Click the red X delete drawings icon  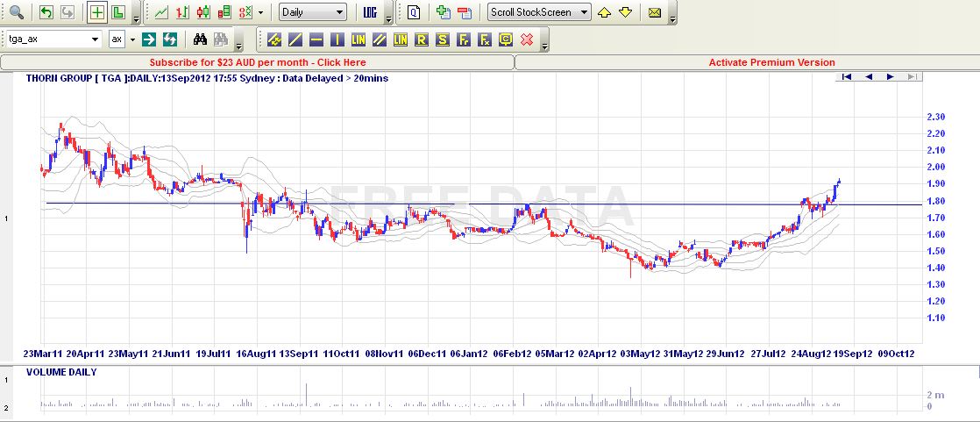point(527,39)
